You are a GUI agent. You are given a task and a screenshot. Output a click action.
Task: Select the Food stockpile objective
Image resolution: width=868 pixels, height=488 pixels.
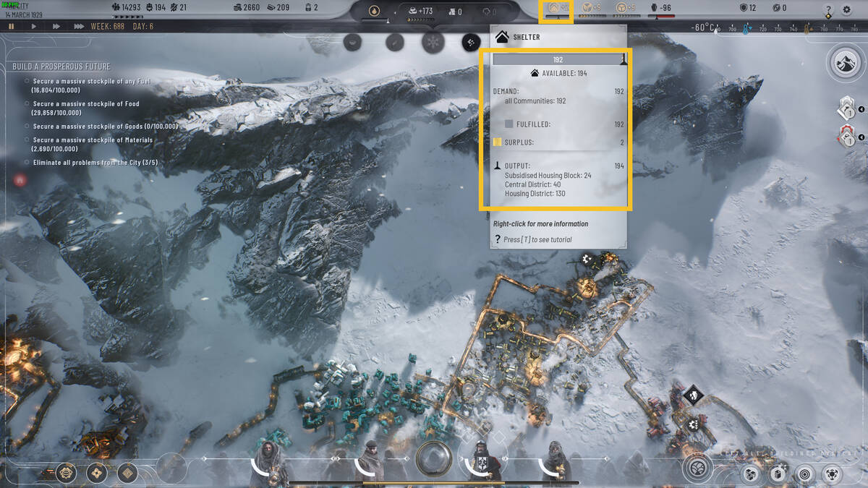click(x=82, y=108)
